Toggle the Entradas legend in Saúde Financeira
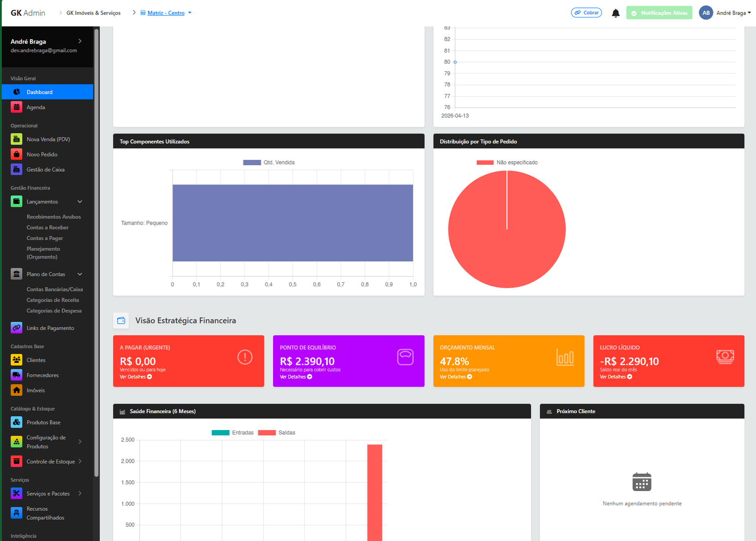Viewport: 756px width, 541px height. coord(232,432)
